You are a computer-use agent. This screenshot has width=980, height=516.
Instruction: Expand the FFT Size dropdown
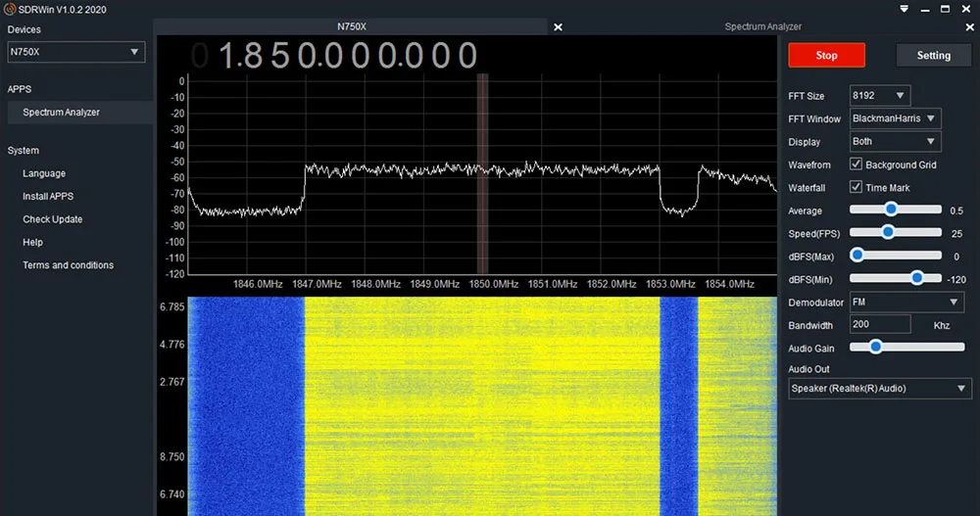(881, 96)
